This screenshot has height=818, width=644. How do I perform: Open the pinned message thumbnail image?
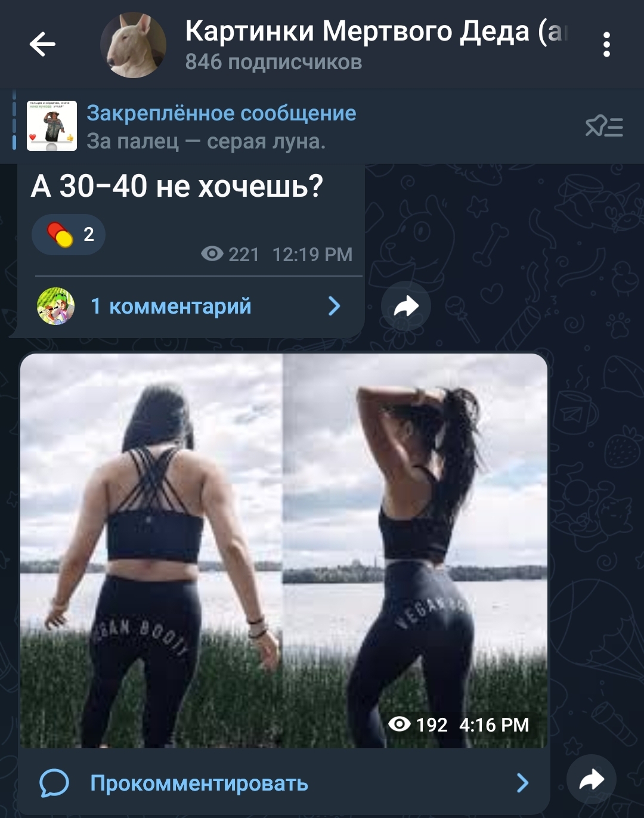52,126
